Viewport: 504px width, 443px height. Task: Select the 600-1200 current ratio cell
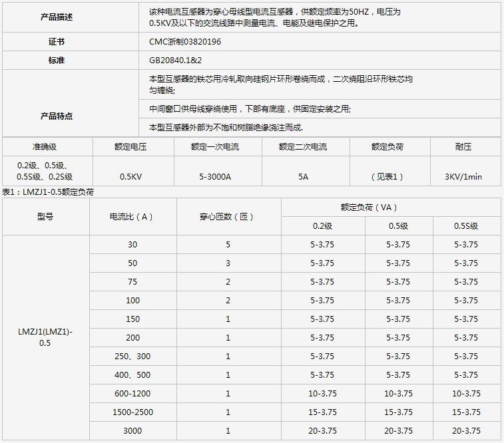(x=132, y=394)
